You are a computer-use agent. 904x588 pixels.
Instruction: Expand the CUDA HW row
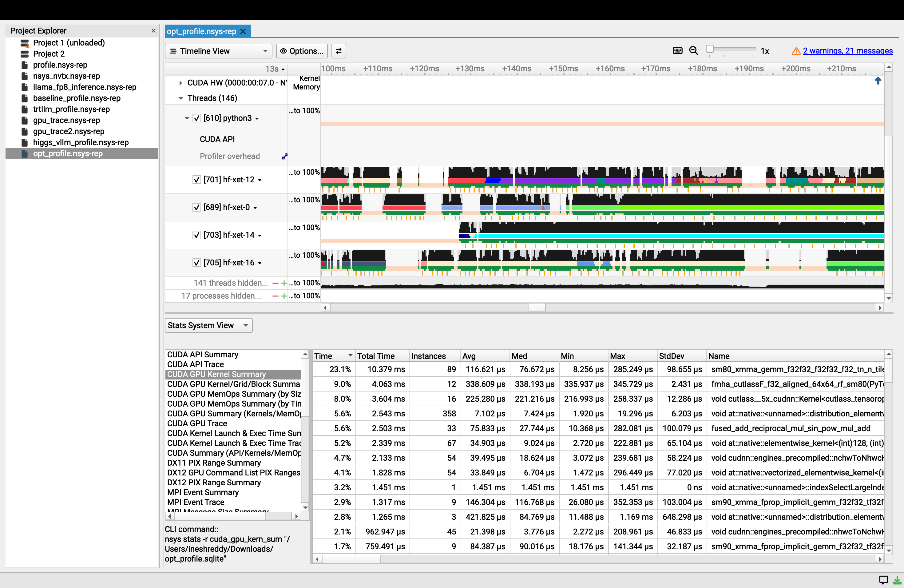click(x=180, y=83)
